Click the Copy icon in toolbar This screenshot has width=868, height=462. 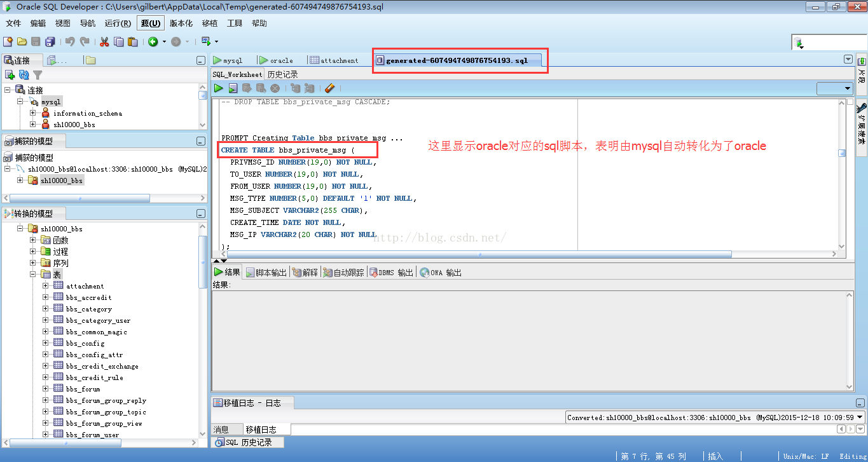(118, 41)
